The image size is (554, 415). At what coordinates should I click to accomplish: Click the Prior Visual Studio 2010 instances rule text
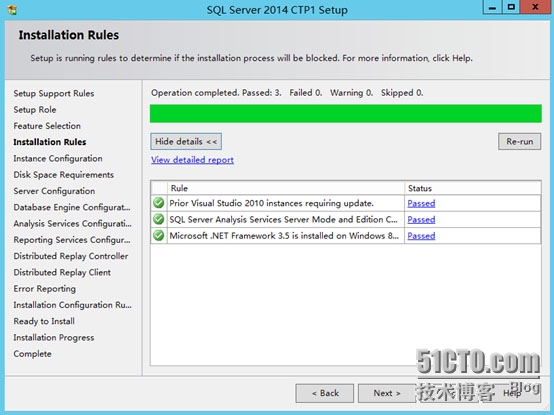(x=271, y=203)
